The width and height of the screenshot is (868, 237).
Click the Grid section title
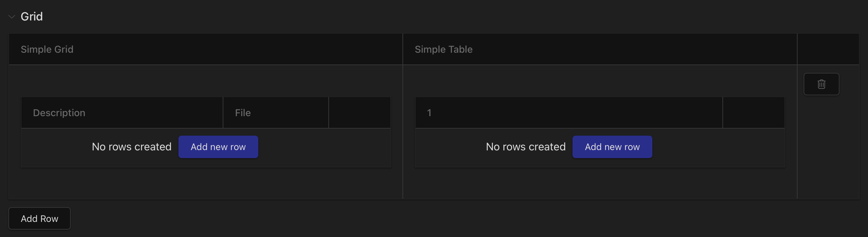click(32, 16)
